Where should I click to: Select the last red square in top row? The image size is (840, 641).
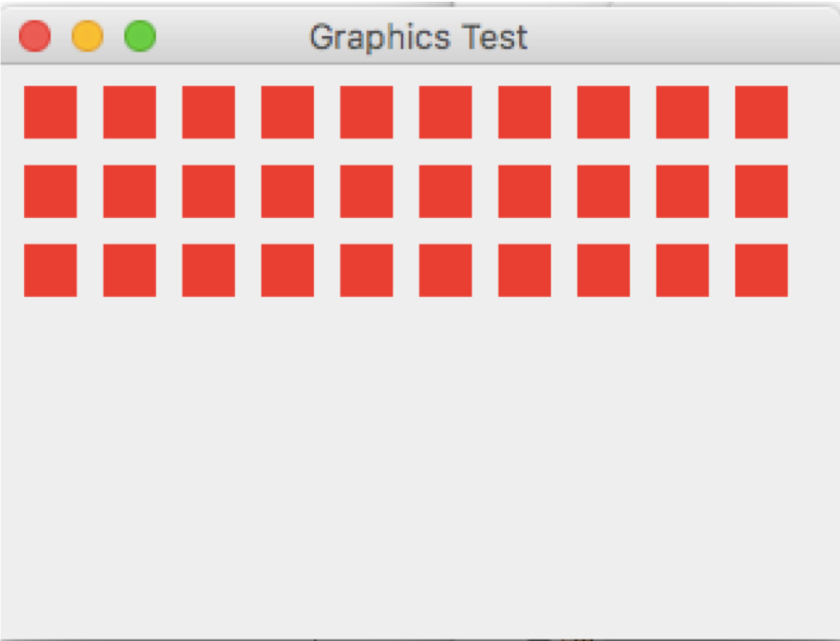(x=761, y=112)
